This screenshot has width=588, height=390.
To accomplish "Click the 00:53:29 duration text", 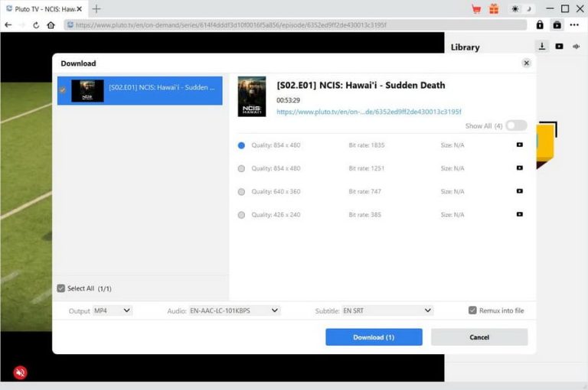I will point(288,100).
